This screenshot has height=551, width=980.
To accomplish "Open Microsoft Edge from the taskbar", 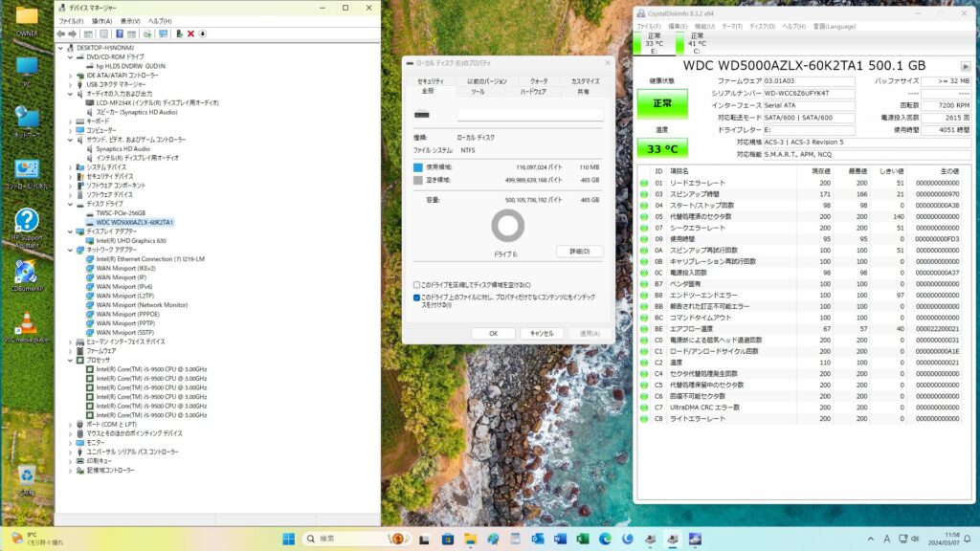I will tap(605, 539).
